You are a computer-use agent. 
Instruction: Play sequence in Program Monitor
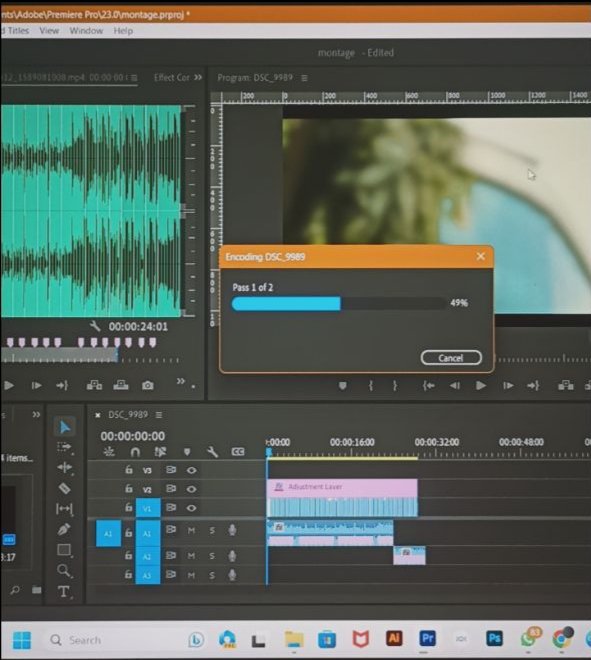pyautogui.click(x=481, y=385)
